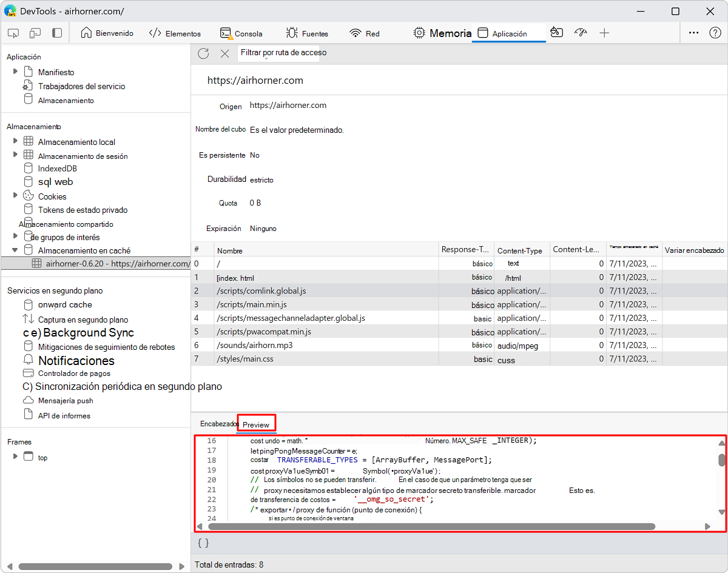Click the preview scroll down arrow

coord(722,512)
